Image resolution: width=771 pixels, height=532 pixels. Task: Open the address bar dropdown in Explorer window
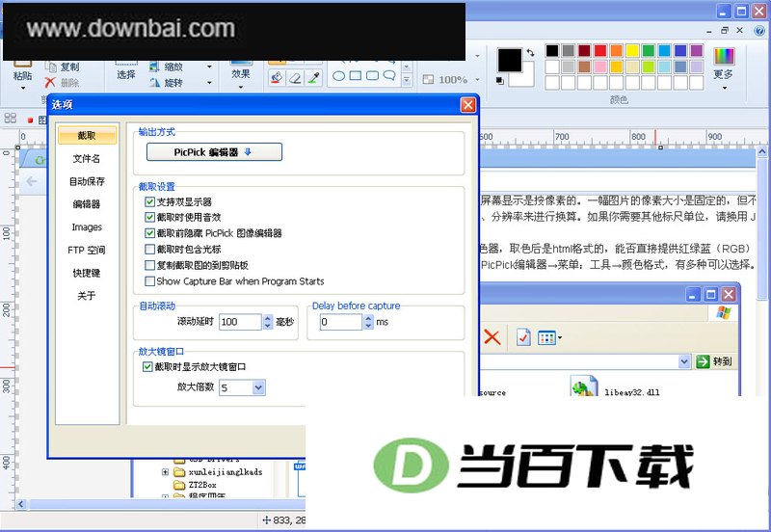point(684,361)
